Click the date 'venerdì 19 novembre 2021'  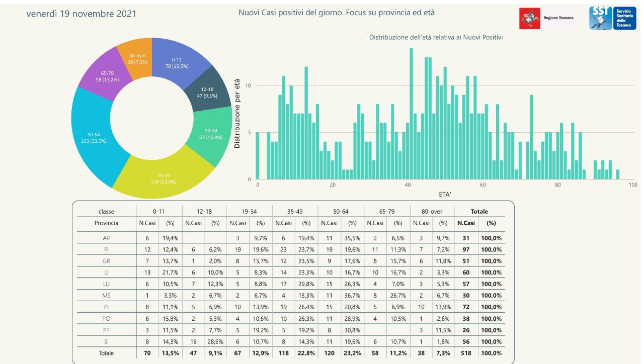click(x=81, y=14)
